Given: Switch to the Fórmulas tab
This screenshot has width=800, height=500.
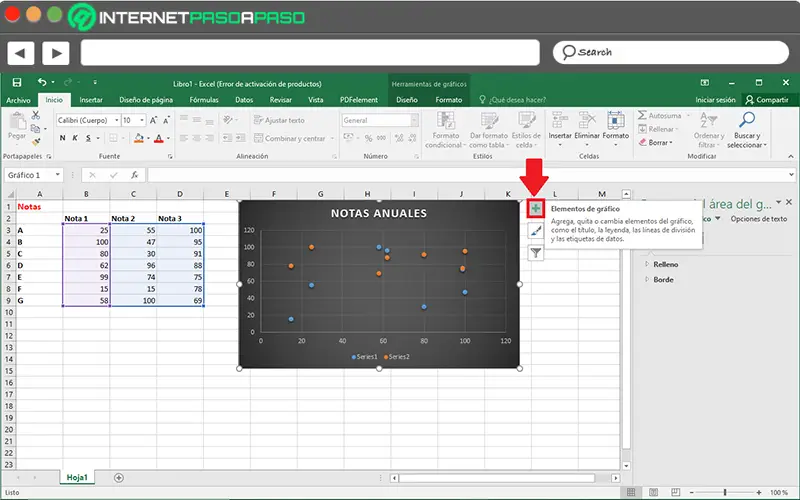Looking at the screenshot, I should click(204, 100).
